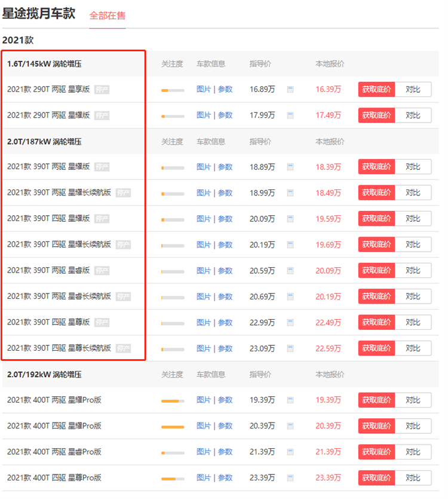Click the 2.0T/187kW 涡轮增压 group header

44,142
